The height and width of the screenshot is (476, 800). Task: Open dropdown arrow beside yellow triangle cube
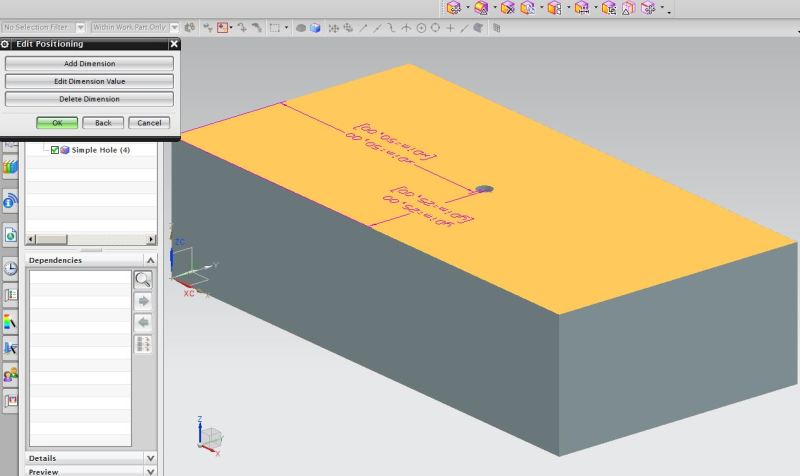[495, 7]
